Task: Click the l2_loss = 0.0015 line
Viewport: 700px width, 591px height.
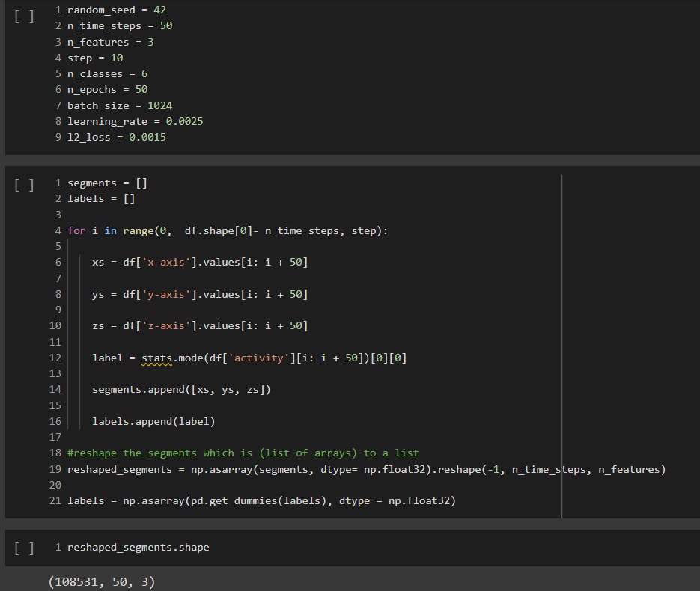Action: point(117,138)
